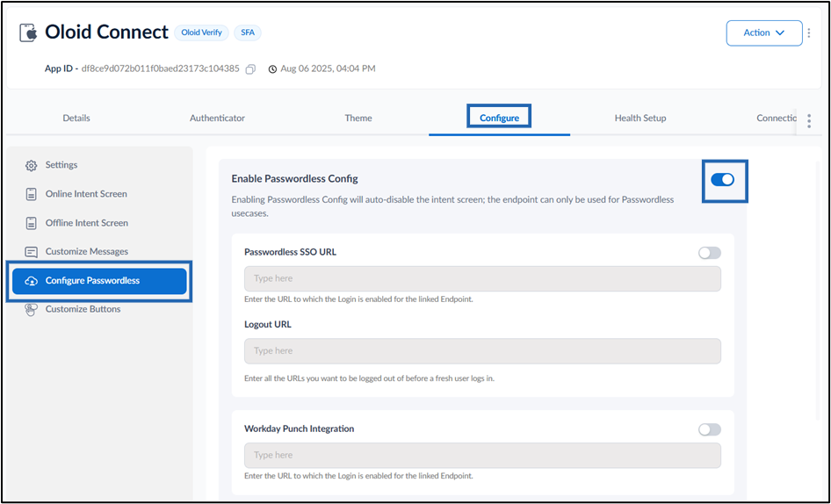
Task: Switch to the Theme tab
Action: (x=358, y=119)
